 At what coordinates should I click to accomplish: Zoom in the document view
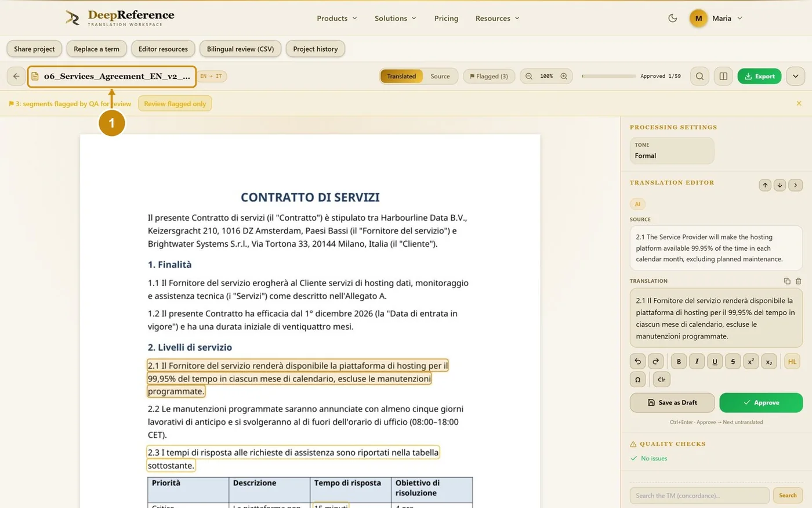pyautogui.click(x=564, y=76)
